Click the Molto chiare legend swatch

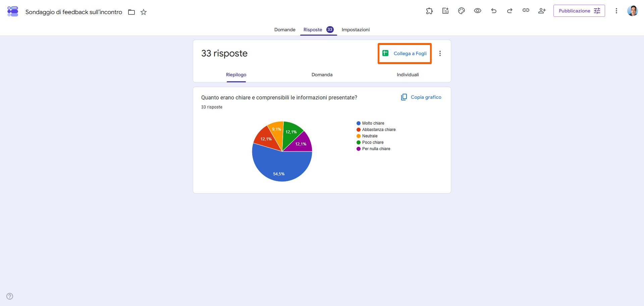359,123
